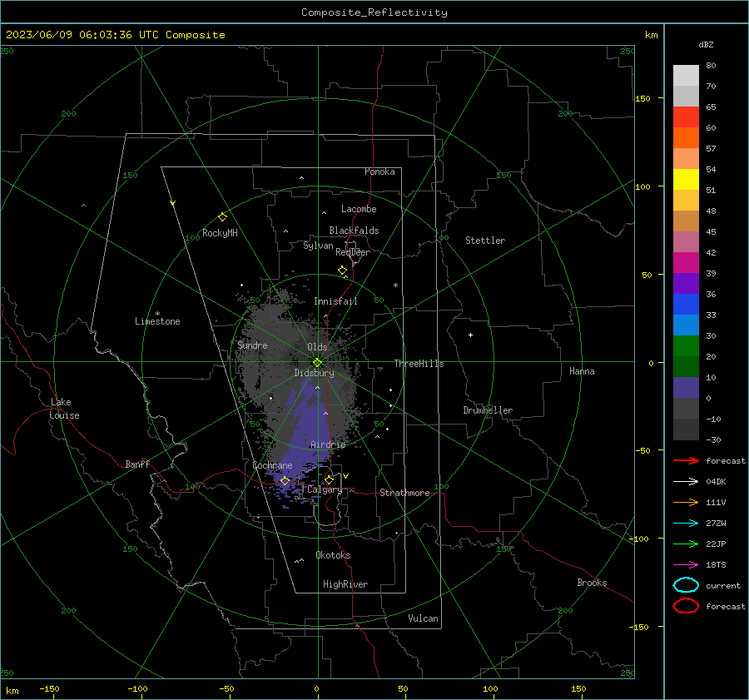749x700 pixels.
Task: Click the red forecast arrow legend icon
Action: tap(686, 460)
